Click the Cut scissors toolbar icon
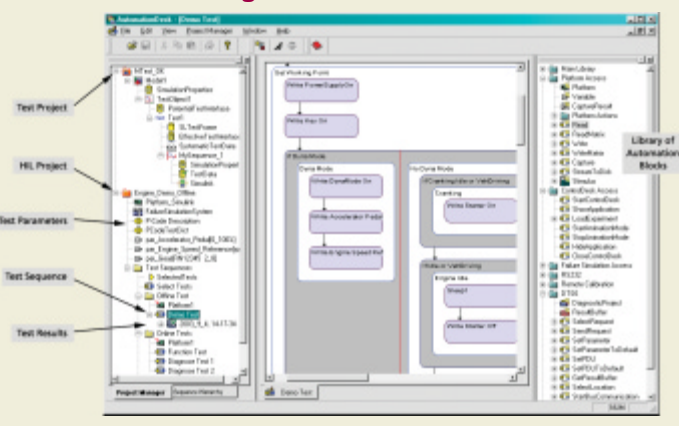 (164, 45)
